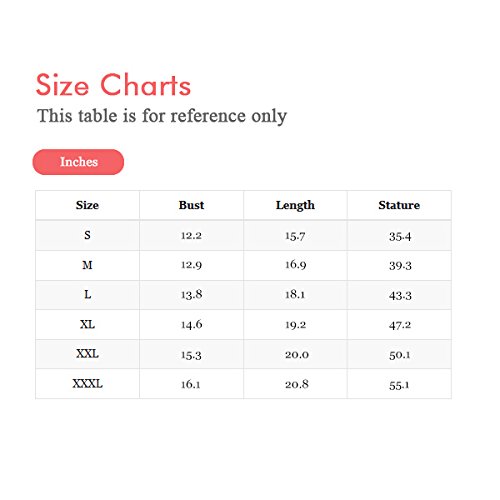Screen dimensions: 500x500
Task: Click the red Inches button
Action: click(x=78, y=162)
